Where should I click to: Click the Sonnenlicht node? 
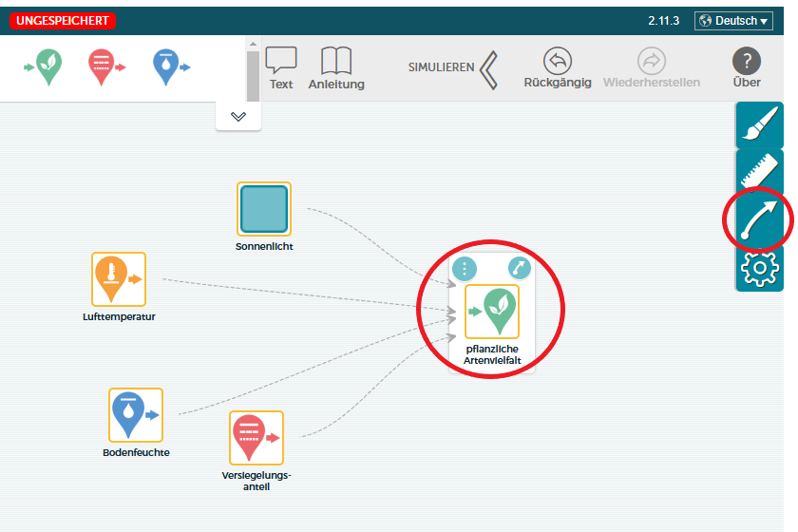click(x=263, y=209)
